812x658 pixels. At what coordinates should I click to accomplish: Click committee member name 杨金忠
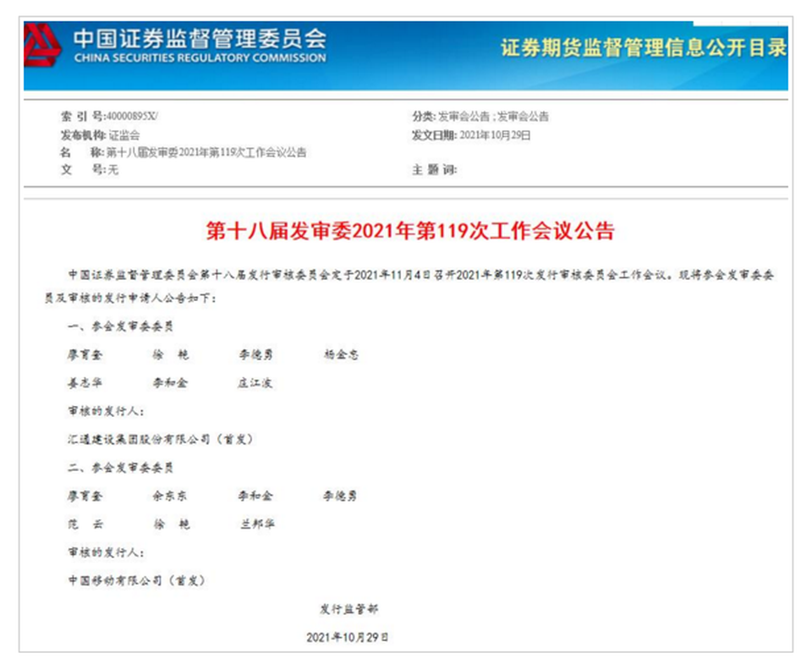click(x=341, y=354)
